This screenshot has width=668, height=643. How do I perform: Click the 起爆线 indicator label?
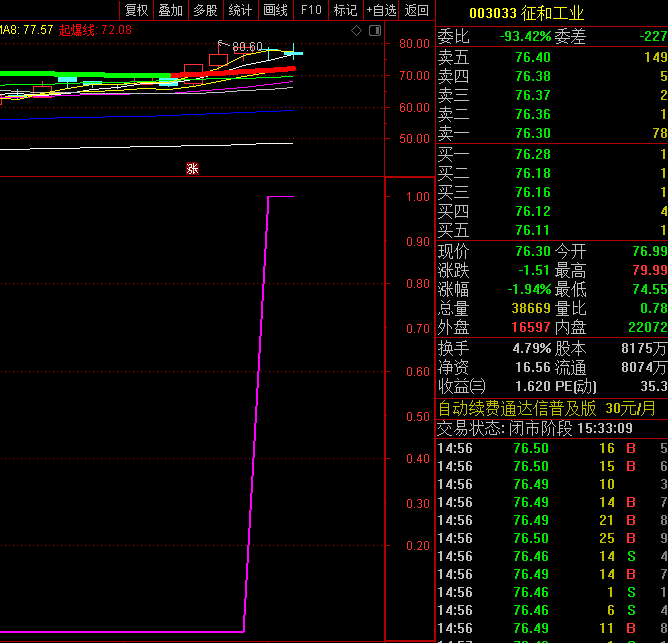[x=79, y=31]
